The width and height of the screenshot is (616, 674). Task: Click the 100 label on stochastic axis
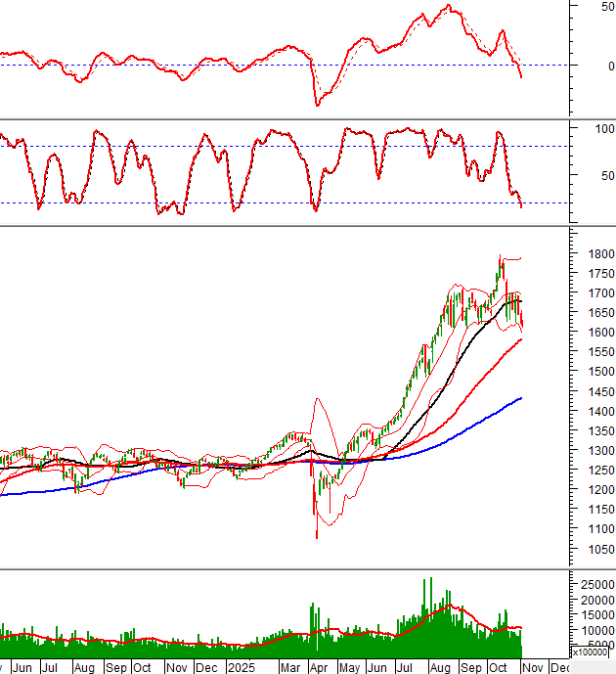[x=591, y=129]
